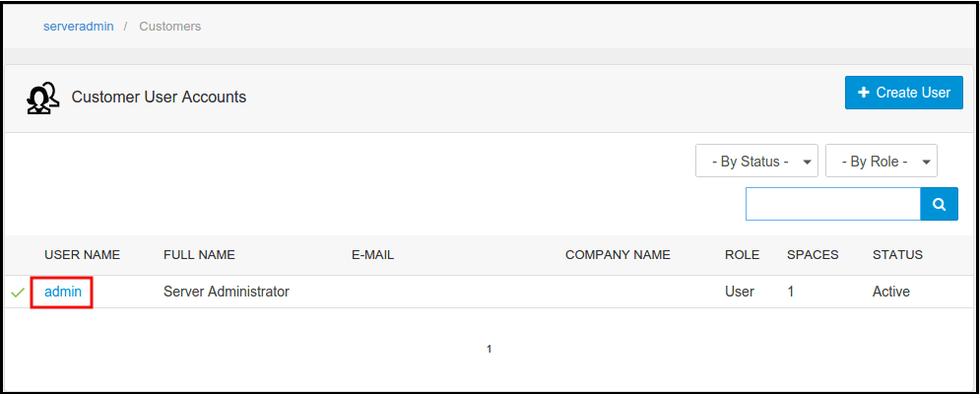Click the FULL NAME column header
The width and height of the screenshot is (980, 394).
pyautogui.click(x=199, y=255)
